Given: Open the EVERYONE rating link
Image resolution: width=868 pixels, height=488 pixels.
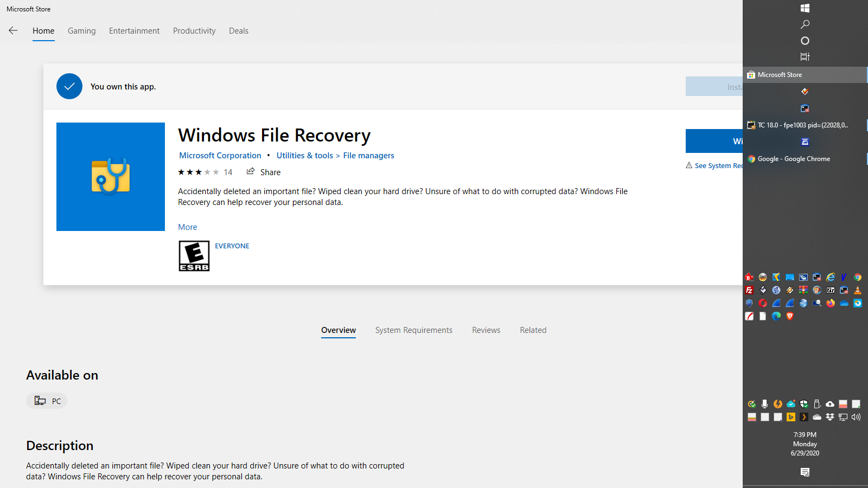Looking at the screenshot, I should 232,246.
